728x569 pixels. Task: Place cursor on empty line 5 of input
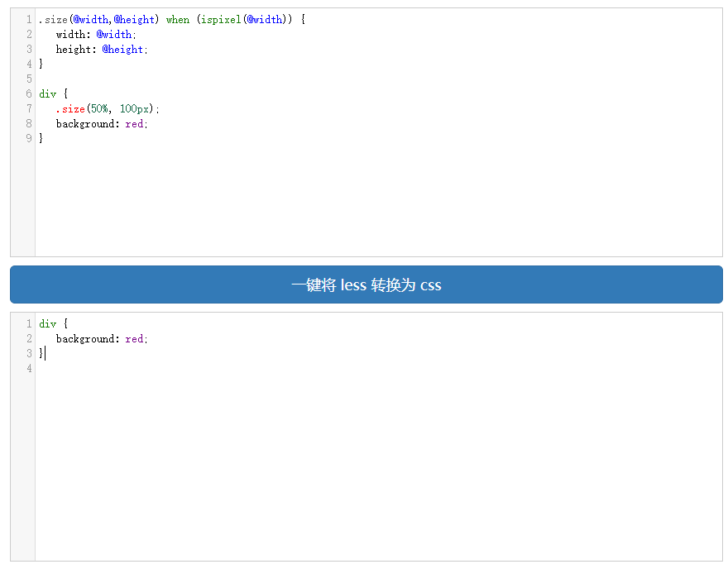tap(378, 79)
